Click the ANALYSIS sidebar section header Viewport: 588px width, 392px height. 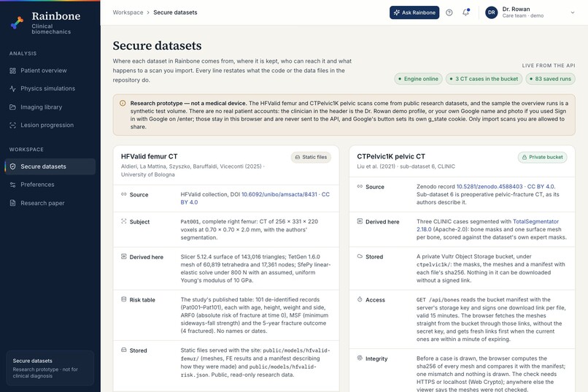coord(23,53)
